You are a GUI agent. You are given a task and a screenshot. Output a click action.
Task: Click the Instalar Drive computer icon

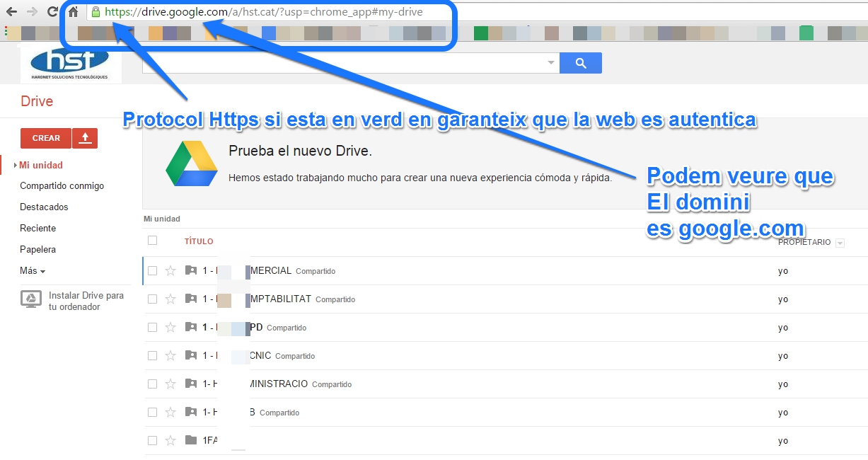[x=31, y=299]
